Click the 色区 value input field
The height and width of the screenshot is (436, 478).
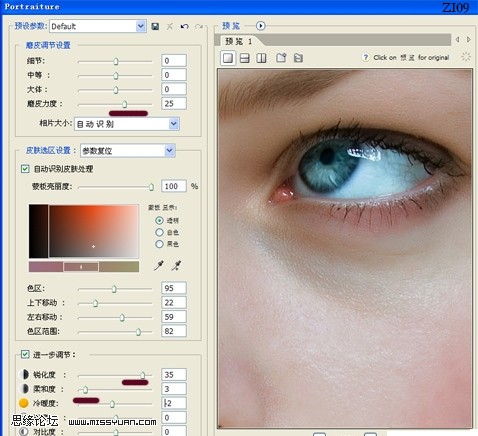coord(174,288)
